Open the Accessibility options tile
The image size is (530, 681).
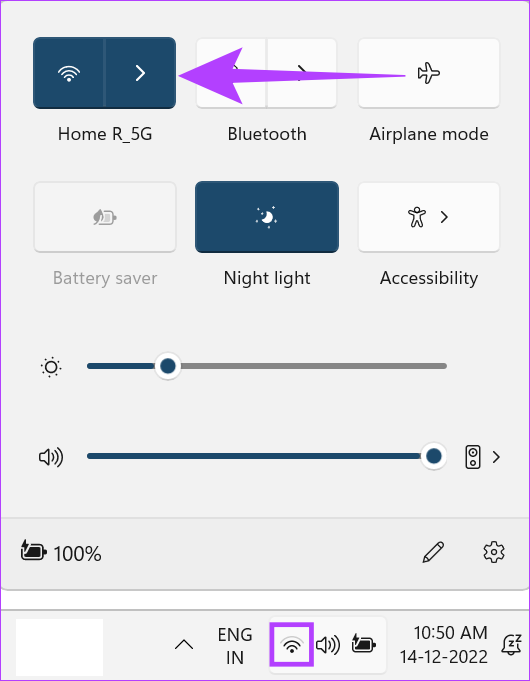click(429, 217)
